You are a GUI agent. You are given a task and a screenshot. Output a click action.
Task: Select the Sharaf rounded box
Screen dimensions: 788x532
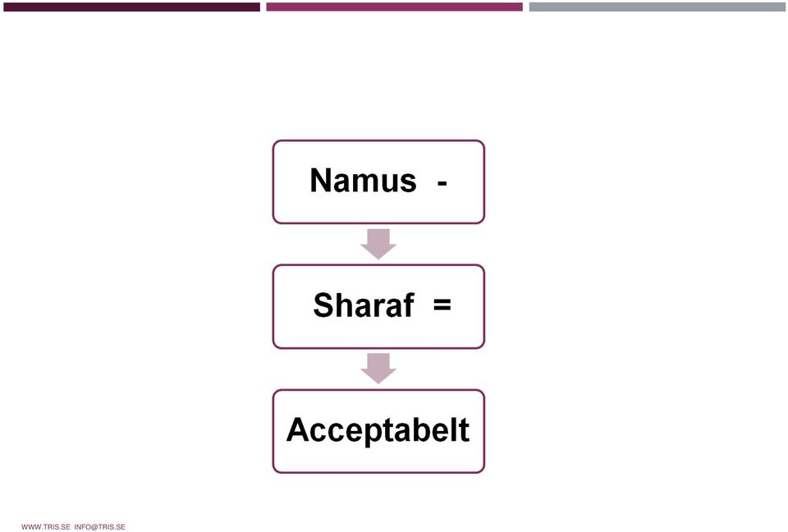(x=378, y=306)
